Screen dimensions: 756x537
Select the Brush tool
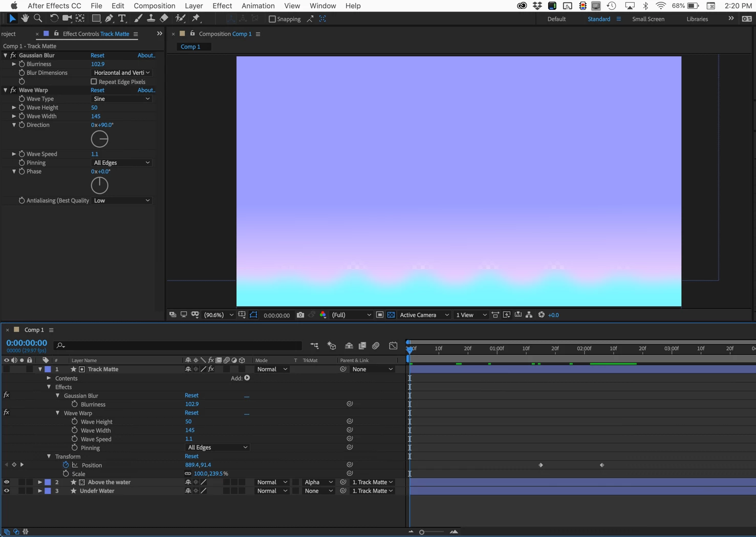click(138, 18)
